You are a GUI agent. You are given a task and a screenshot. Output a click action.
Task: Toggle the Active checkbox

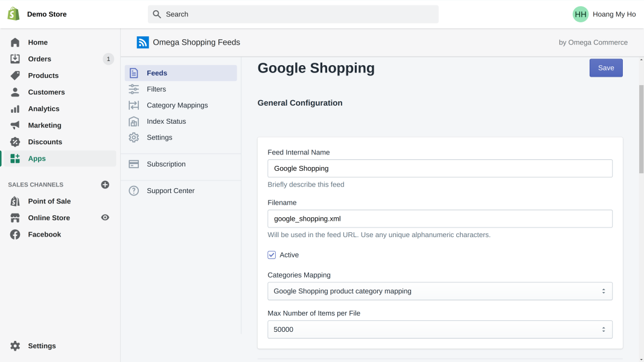272,255
